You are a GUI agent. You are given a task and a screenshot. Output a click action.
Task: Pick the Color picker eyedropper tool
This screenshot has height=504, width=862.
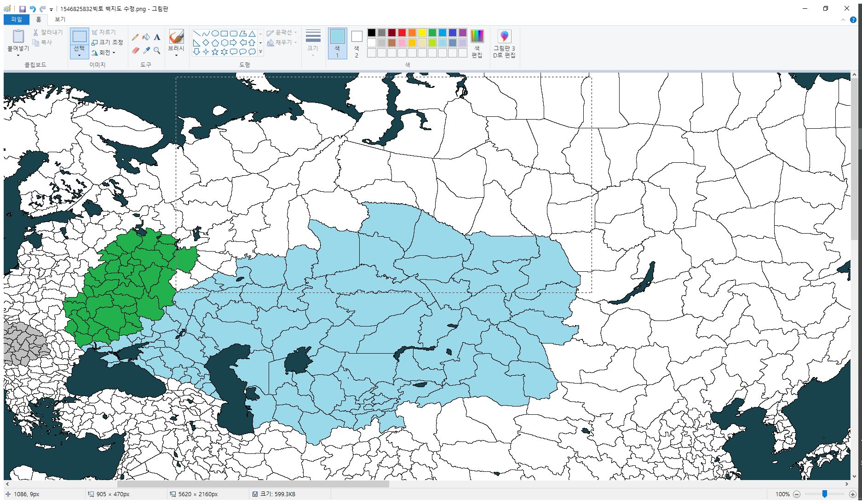(146, 51)
